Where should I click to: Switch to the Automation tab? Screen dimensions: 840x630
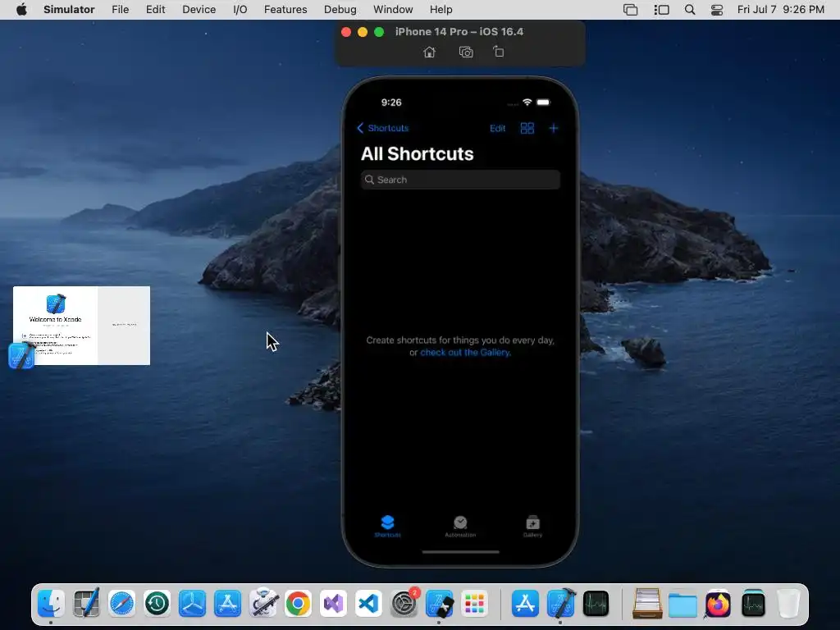point(460,526)
